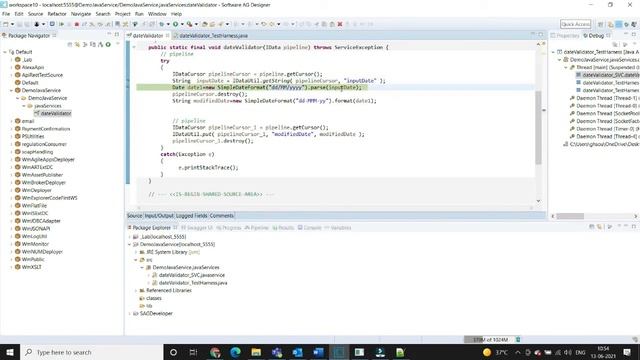This screenshot has height=360, width=640.
Task: Click the dateValidator service icon in tree
Action: tap(37, 113)
